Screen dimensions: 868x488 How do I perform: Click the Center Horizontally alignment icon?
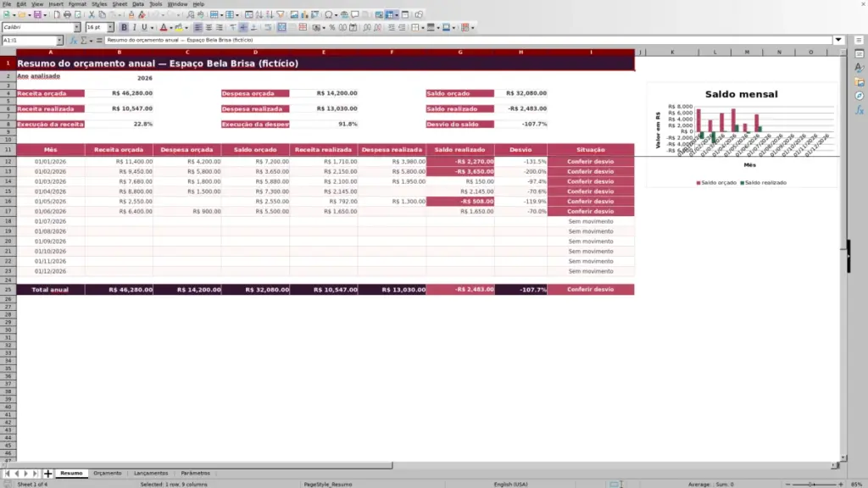(209, 28)
